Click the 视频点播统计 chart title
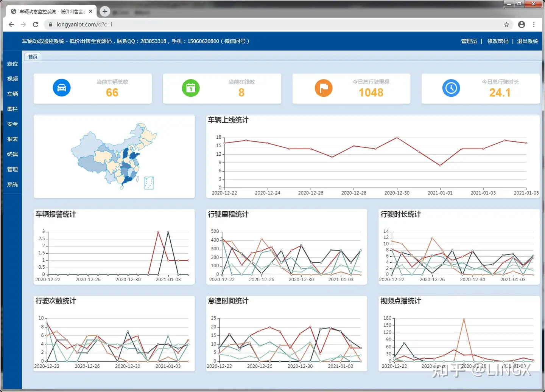The image size is (545, 392). pos(400,301)
